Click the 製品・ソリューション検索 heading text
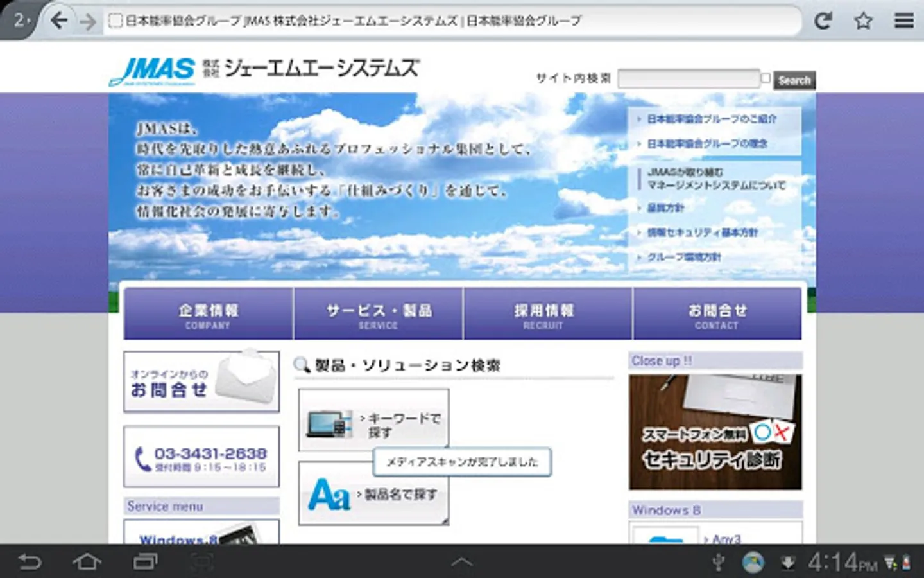Screen dimensions: 924x578 click(x=407, y=365)
